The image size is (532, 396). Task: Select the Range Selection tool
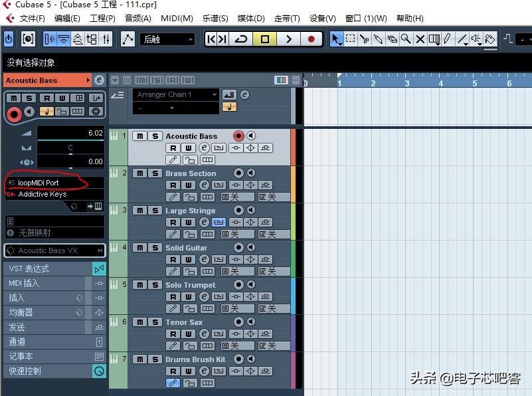tap(350, 39)
